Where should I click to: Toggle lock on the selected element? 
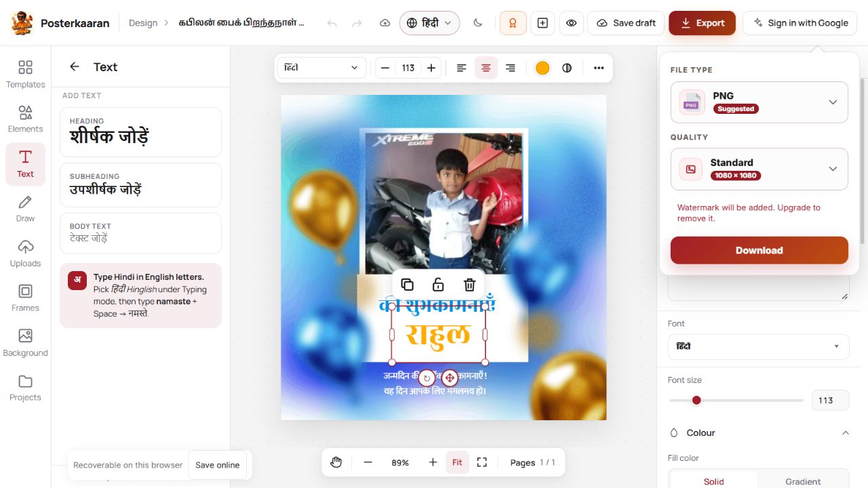pyautogui.click(x=438, y=285)
